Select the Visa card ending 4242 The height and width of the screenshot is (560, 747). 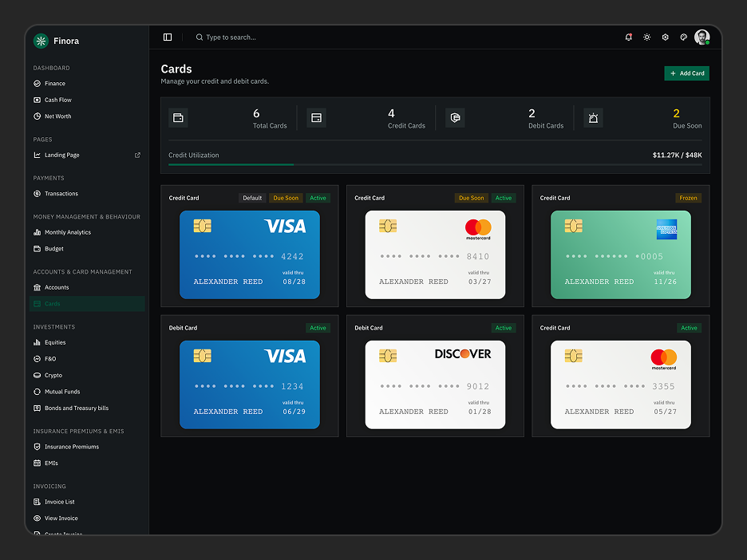(250, 254)
